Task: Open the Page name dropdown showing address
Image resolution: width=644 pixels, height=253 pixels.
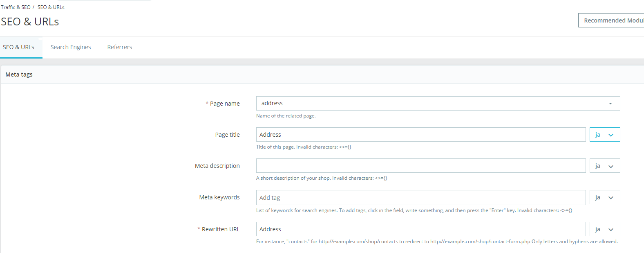Action: [438, 103]
